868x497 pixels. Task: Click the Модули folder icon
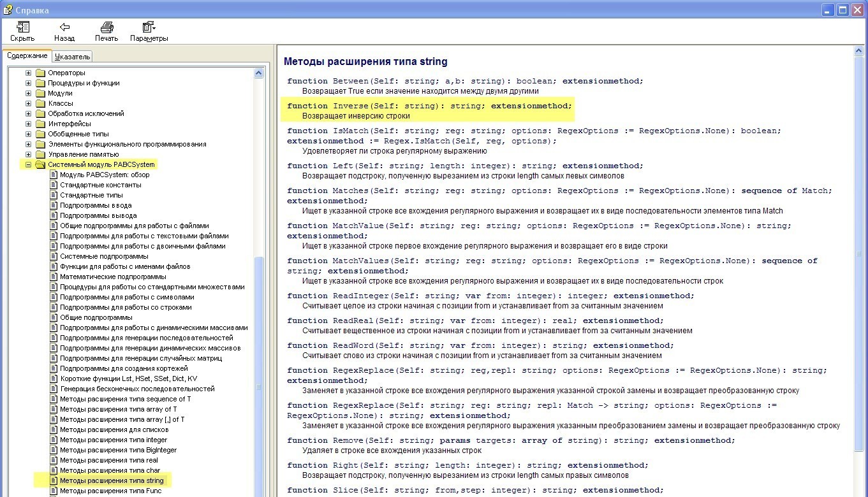coord(40,93)
